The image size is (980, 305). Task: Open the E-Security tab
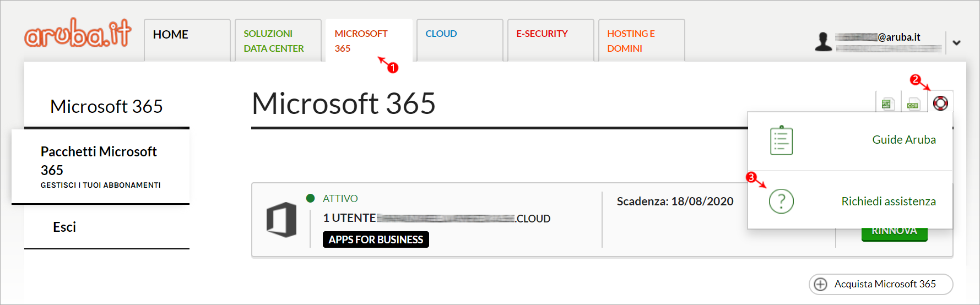(x=551, y=40)
